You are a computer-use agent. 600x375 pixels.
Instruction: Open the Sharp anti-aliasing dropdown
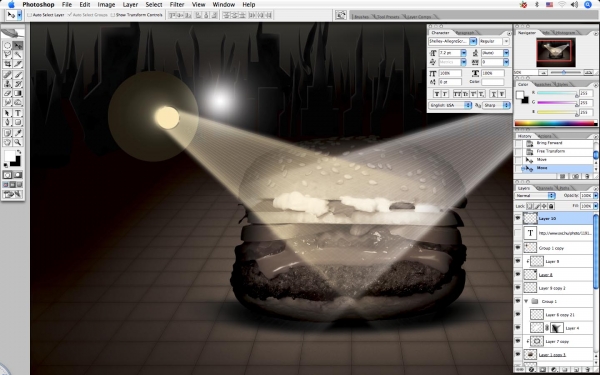click(496, 105)
